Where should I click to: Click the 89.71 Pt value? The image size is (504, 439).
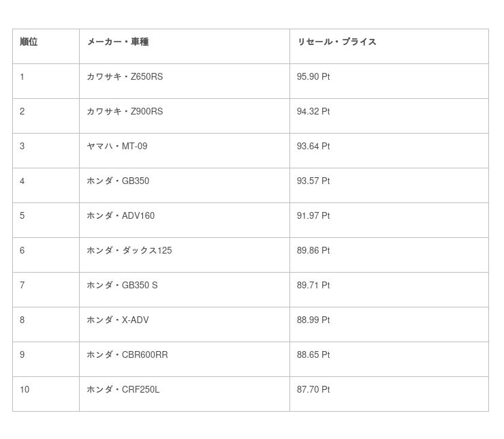click(x=313, y=286)
